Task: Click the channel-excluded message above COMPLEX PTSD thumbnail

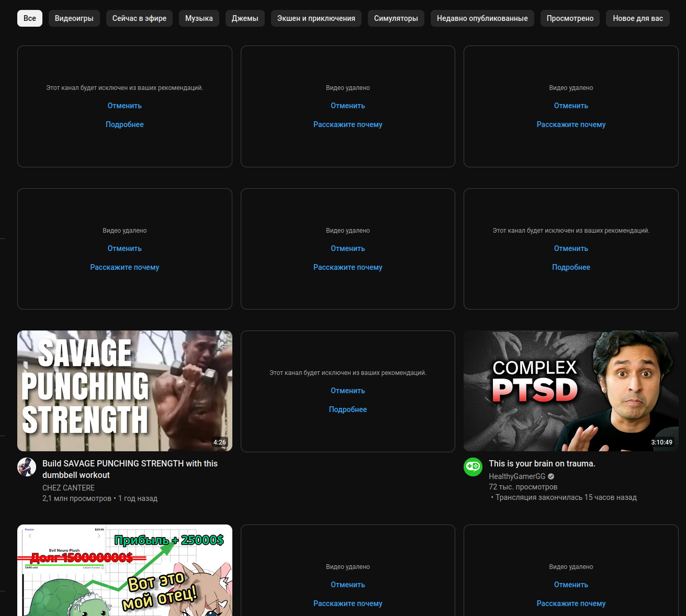Action: click(571, 231)
